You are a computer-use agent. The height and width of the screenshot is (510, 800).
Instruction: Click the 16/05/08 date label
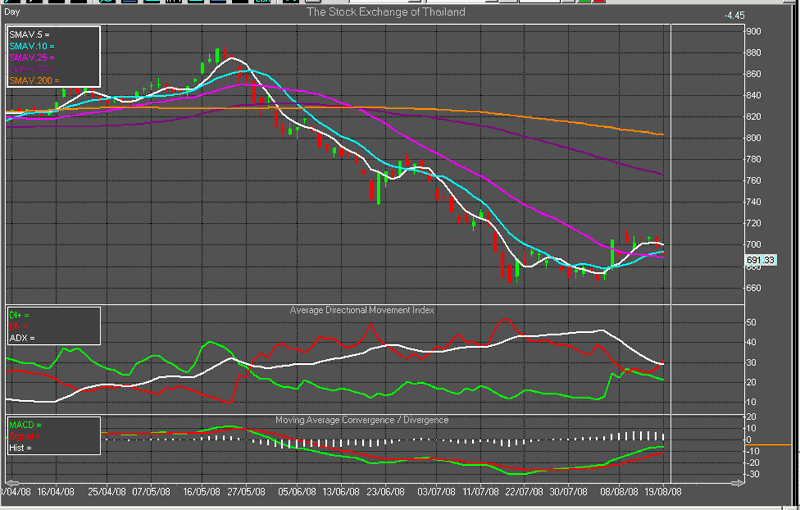pyautogui.click(x=202, y=492)
